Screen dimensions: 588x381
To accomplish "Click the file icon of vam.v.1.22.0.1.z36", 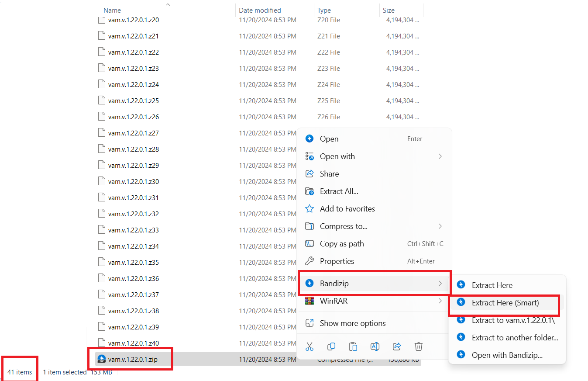I will tap(102, 279).
